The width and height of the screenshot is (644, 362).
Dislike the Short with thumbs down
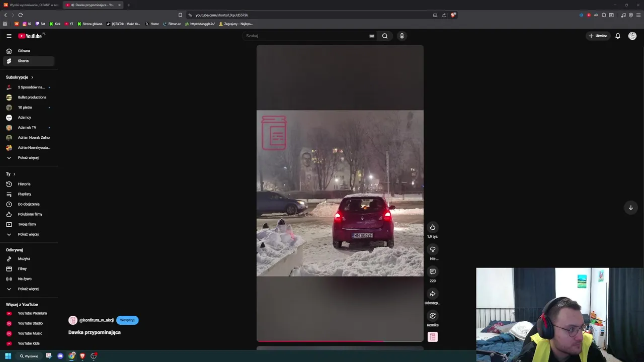[432, 249]
